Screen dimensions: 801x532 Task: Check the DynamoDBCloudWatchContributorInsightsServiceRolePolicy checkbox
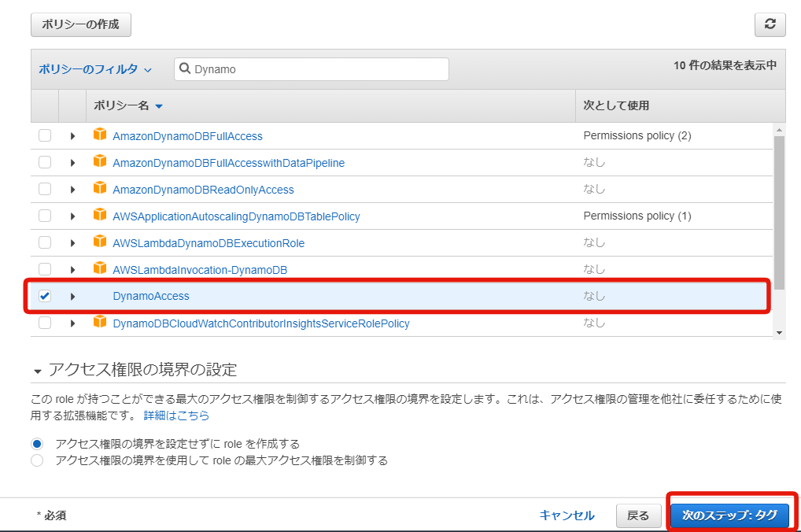click(45, 323)
